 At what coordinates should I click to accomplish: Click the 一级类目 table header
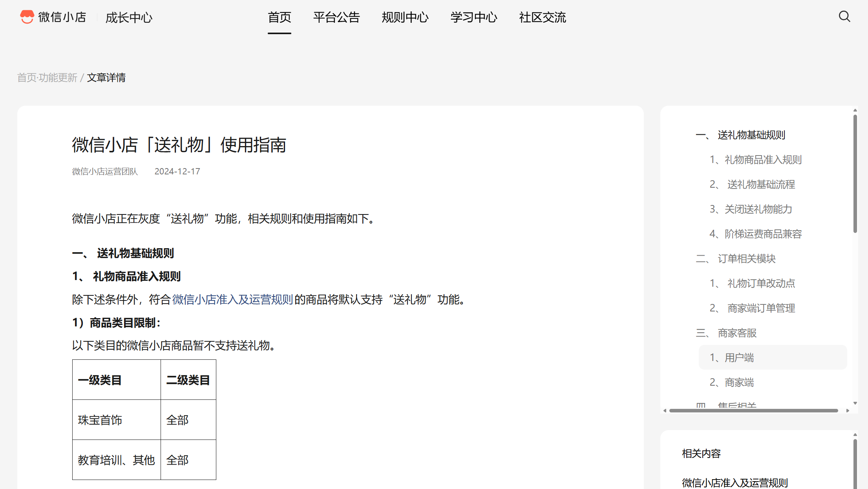117,380
